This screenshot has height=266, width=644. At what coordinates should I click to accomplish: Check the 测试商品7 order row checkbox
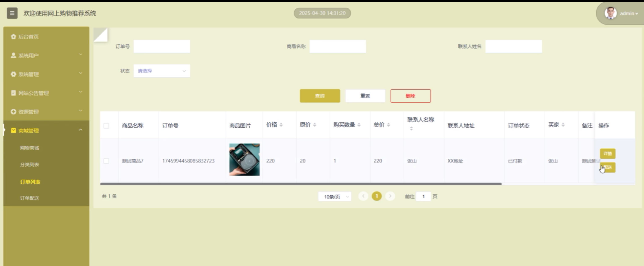[x=106, y=161]
